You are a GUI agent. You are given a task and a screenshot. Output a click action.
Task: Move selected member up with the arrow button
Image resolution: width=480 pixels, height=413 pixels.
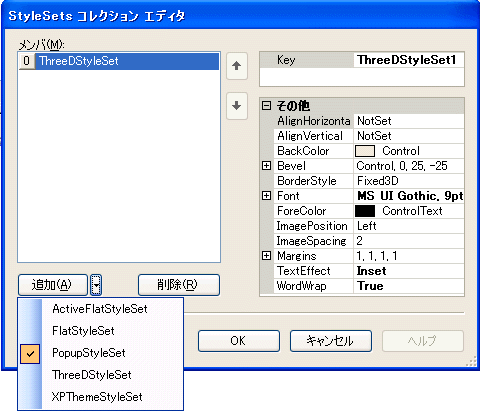237,66
